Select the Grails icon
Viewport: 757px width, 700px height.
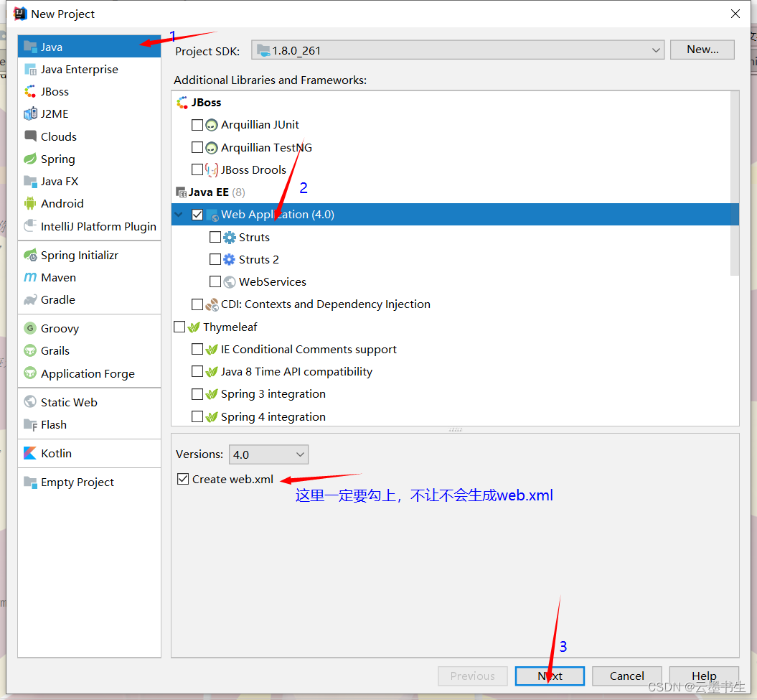(30, 351)
